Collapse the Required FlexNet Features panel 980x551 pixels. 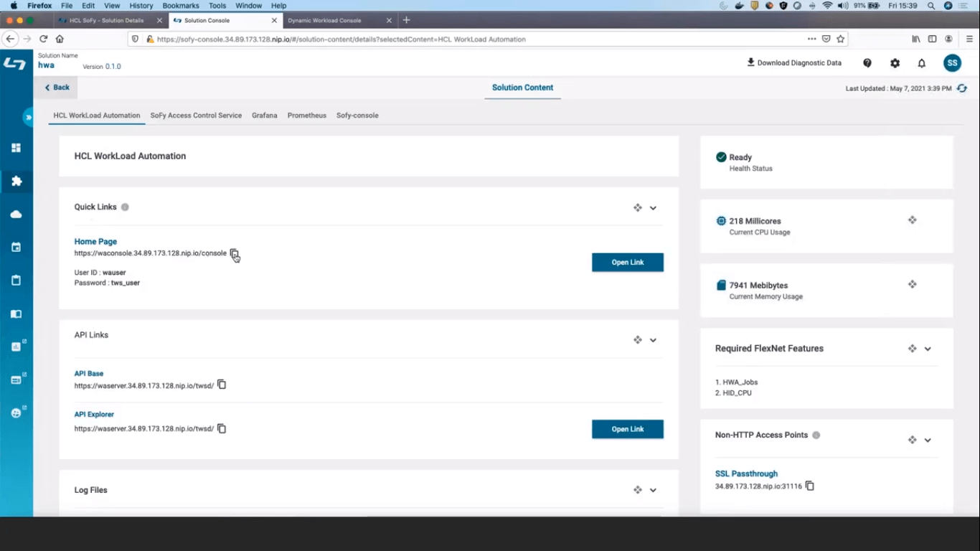coord(928,349)
